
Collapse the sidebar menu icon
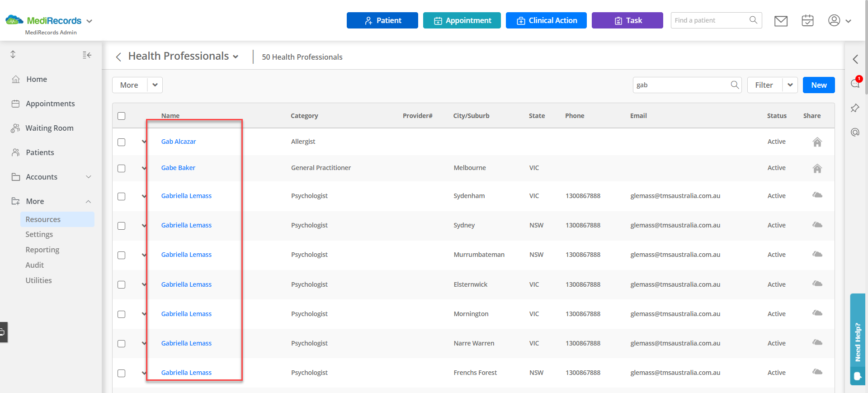87,55
